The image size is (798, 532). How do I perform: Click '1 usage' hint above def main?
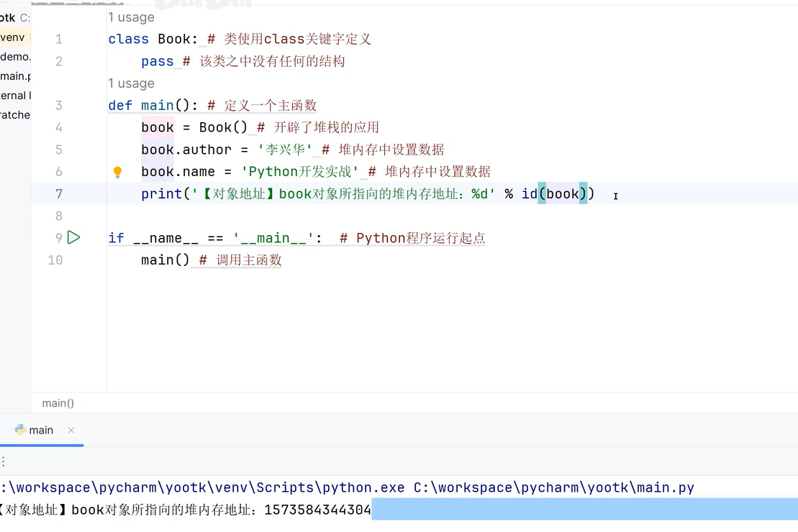(131, 83)
